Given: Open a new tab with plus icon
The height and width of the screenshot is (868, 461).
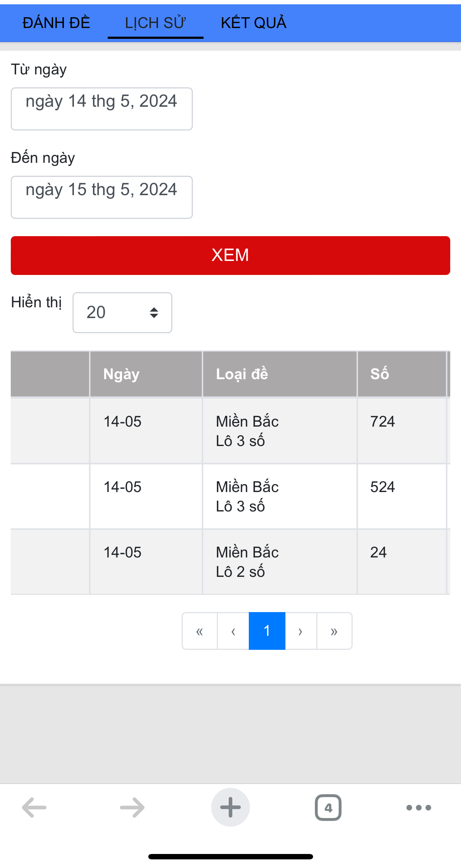Looking at the screenshot, I should point(230,807).
